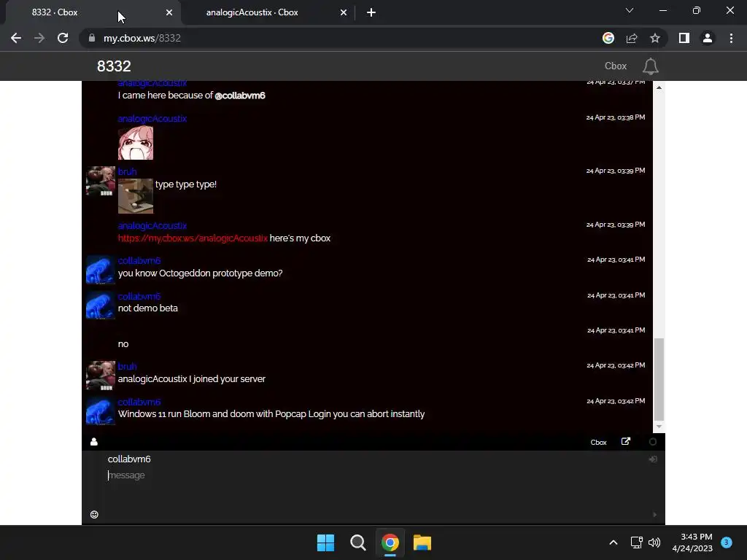This screenshot has width=747, height=560.
Task: View site information via the lock icon
Action: pyautogui.click(x=92, y=38)
